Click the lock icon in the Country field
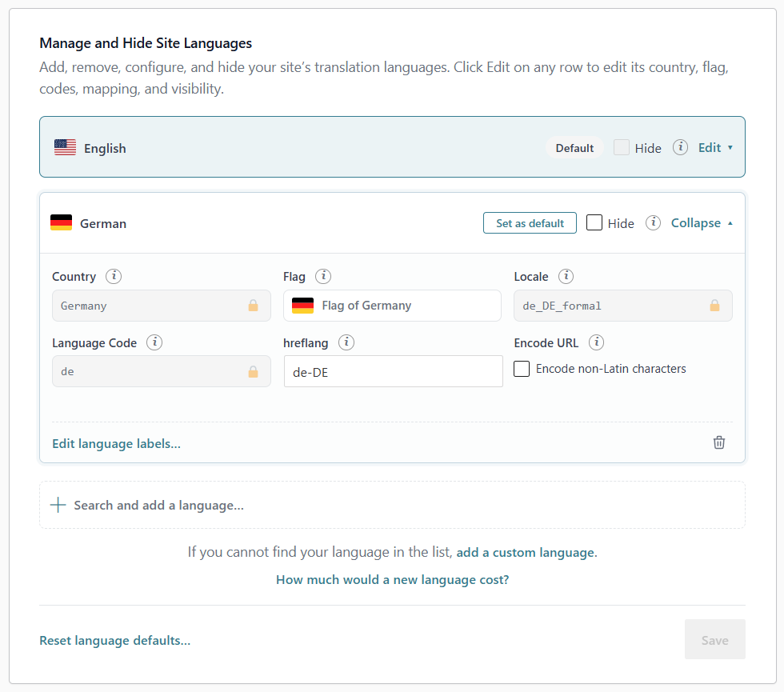Screen dimensions: 784x692 tap(253, 306)
